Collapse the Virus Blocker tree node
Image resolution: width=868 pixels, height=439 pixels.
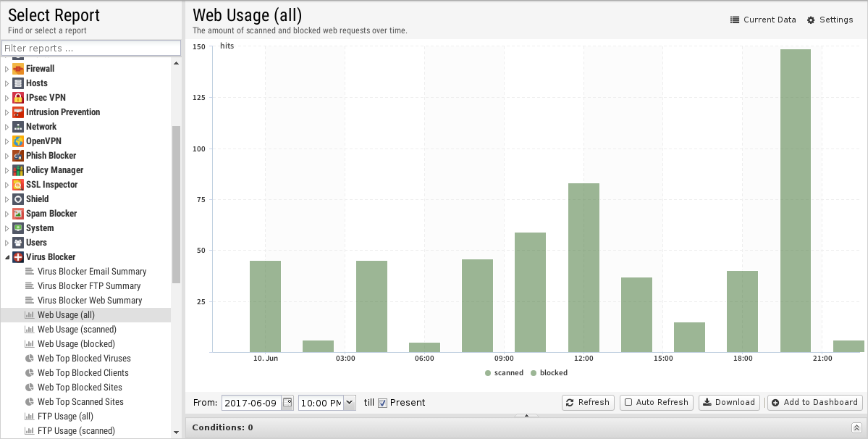(x=7, y=257)
